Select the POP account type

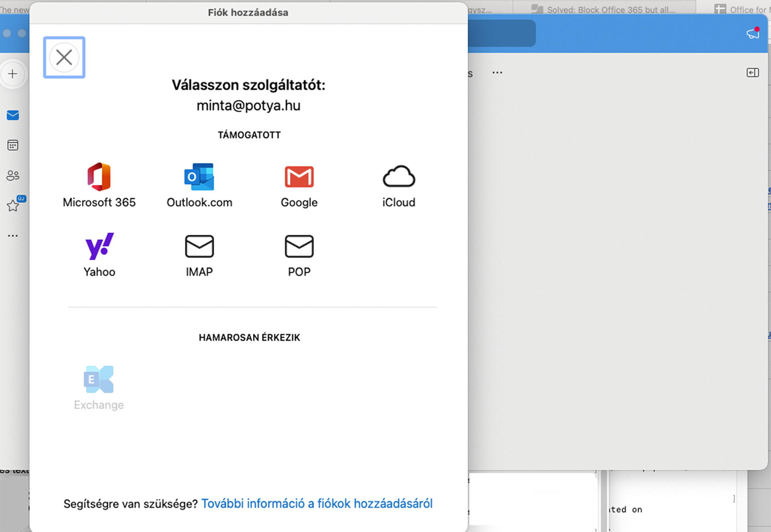click(299, 256)
